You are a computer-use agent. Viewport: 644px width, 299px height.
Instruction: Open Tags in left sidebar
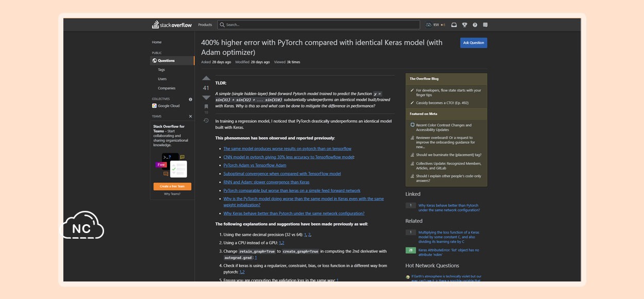[x=161, y=70]
